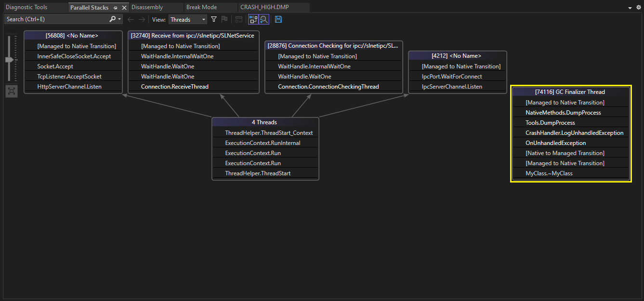
Task: Select the ExecutionContext.RunInternal frame
Action: (265, 143)
